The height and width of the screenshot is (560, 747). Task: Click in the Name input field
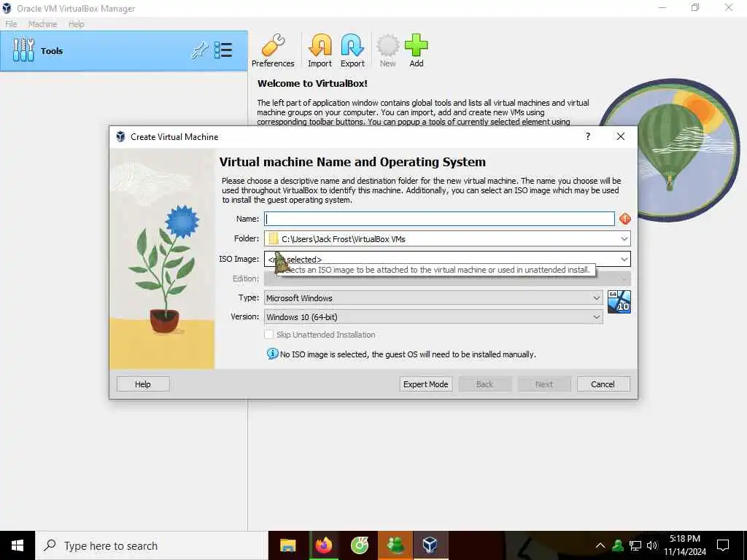pyautogui.click(x=440, y=219)
